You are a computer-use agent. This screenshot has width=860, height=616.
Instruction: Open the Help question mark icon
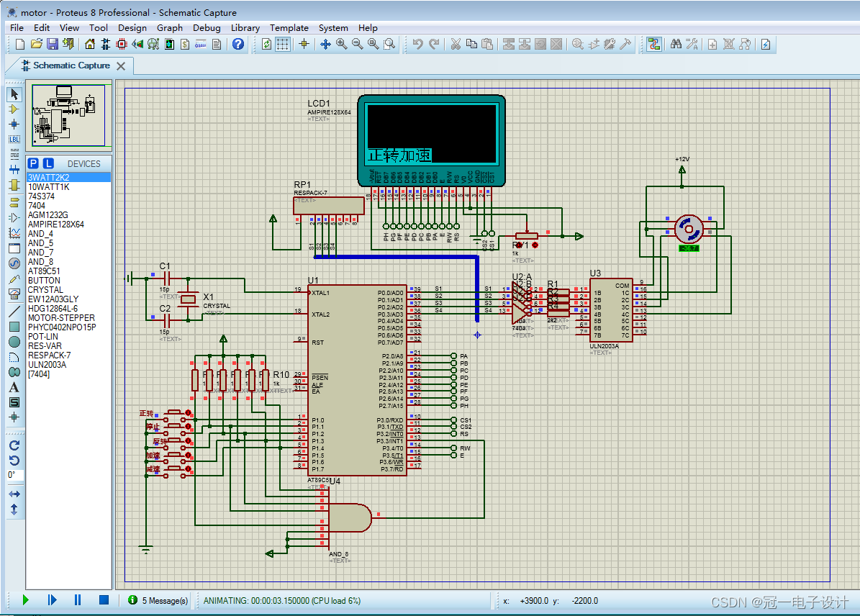238,44
